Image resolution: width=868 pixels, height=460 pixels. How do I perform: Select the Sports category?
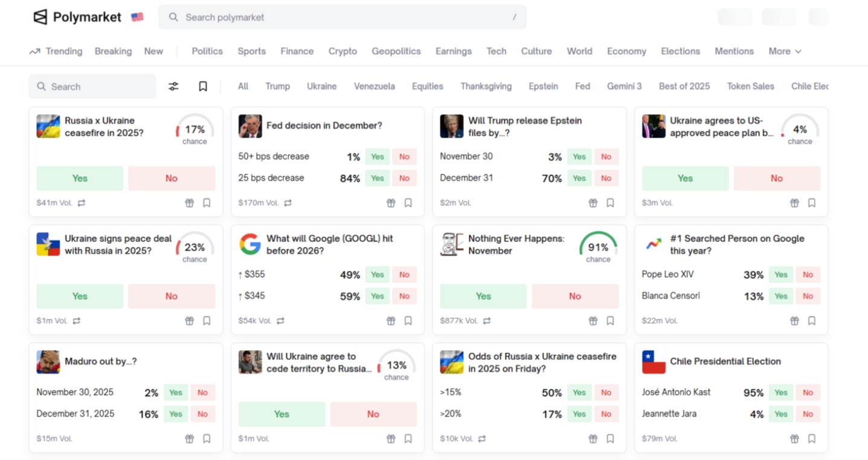point(251,51)
